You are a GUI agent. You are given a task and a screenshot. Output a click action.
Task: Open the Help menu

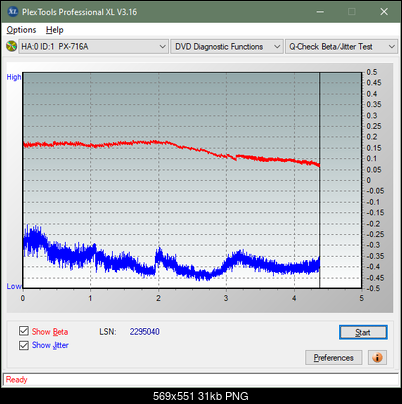point(55,30)
